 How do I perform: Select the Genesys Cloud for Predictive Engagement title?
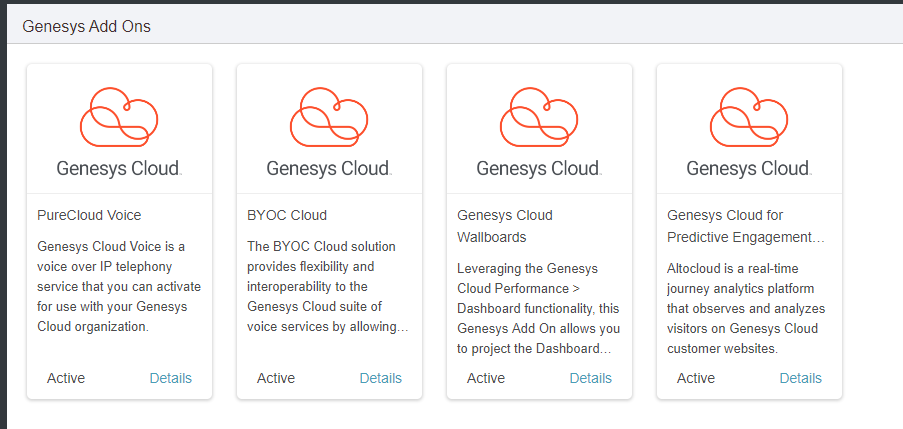click(746, 226)
